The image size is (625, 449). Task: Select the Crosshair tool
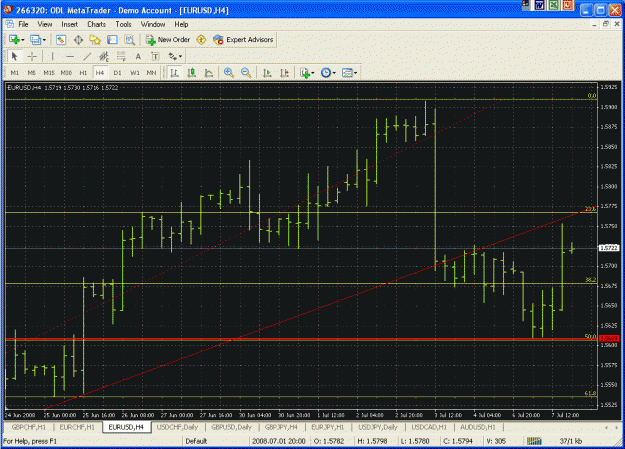[32, 57]
